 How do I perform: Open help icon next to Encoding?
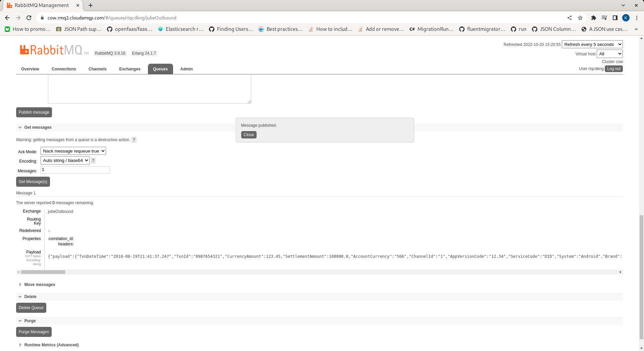pos(93,161)
